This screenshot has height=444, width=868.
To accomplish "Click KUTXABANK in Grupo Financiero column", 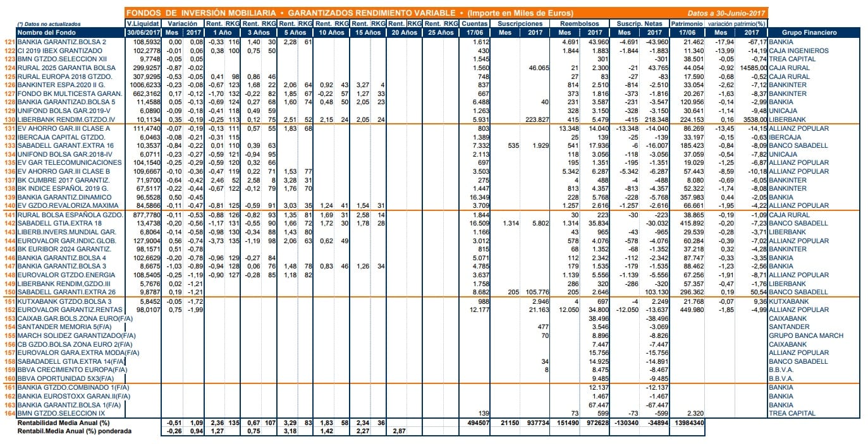I will pos(786,302).
